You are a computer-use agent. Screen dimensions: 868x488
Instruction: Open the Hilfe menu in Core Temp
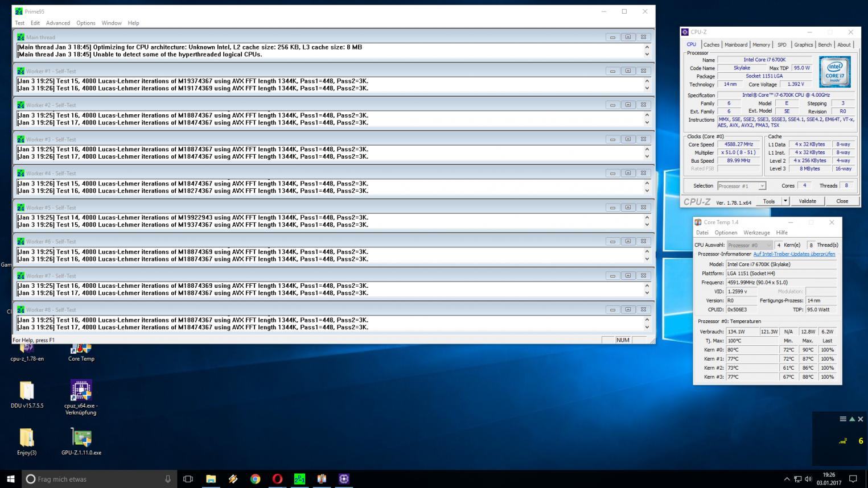[x=782, y=233]
